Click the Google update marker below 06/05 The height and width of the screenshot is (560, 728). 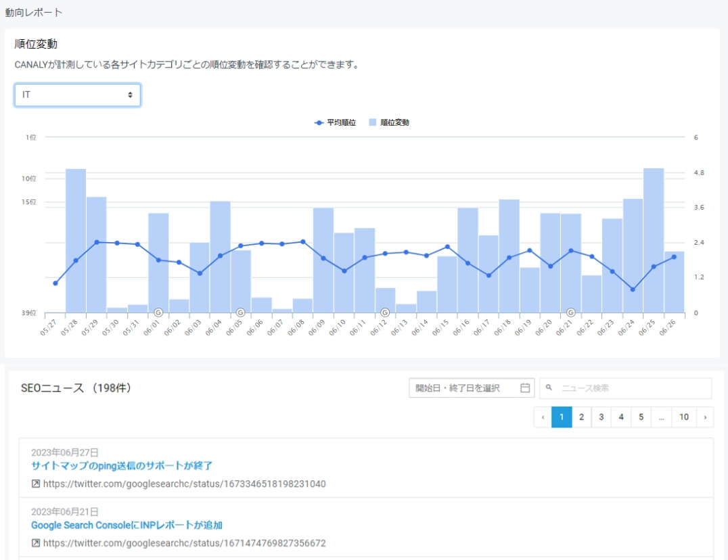coord(240,312)
